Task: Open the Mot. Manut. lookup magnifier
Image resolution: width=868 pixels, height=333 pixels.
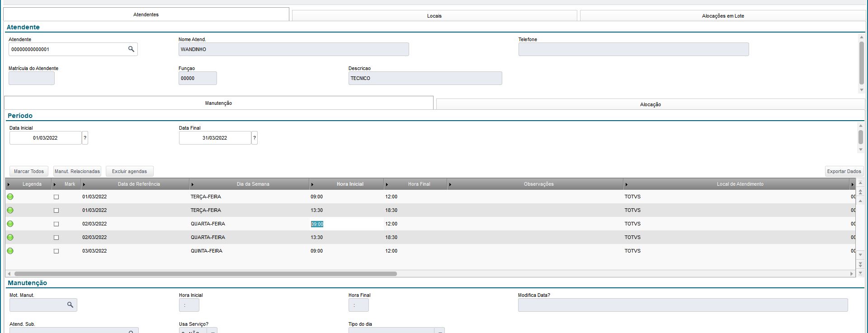Action: 70,305
